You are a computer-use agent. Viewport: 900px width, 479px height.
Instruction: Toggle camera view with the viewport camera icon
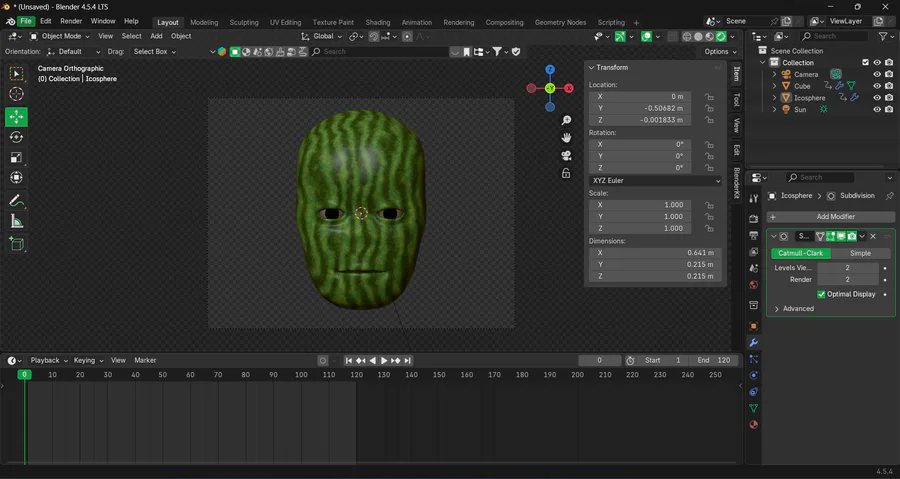point(566,155)
